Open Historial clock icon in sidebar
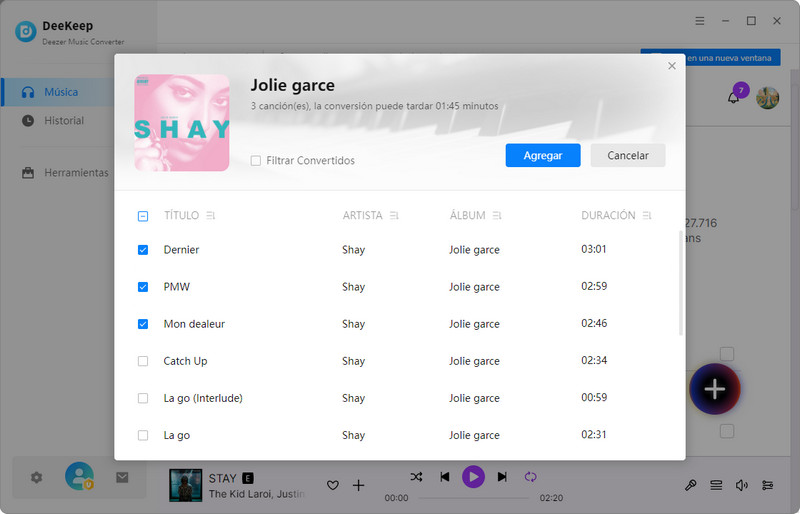The height and width of the screenshot is (514, 800). pyautogui.click(x=28, y=120)
